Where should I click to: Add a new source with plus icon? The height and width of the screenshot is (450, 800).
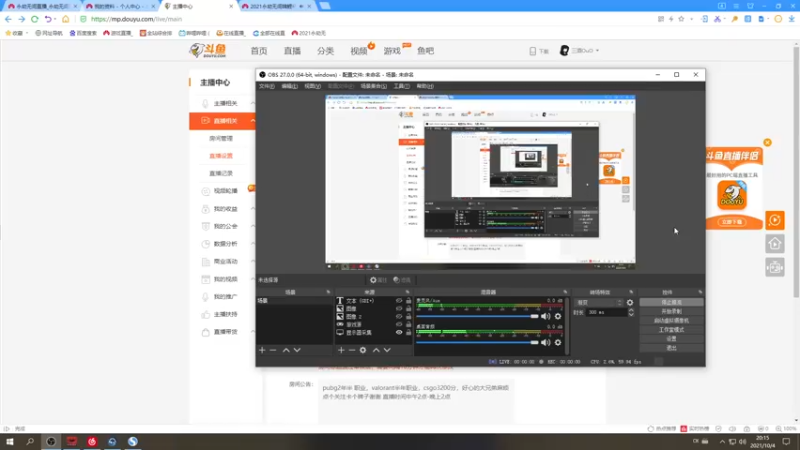pos(341,350)
